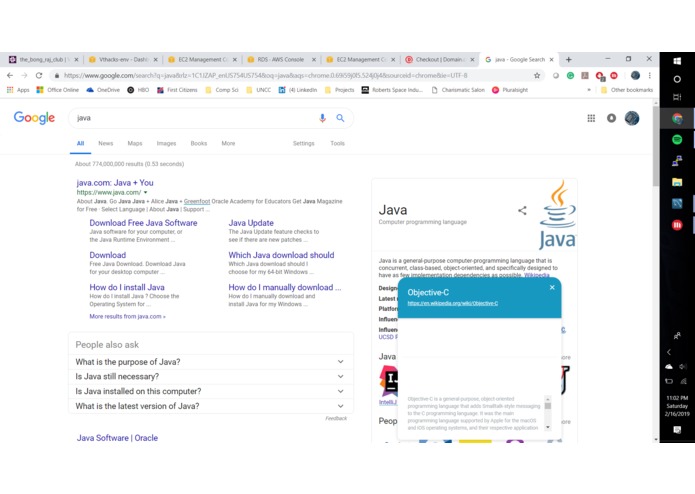Open java.com: Java + You result
This screenshot has width=695, height=494.
point(115,183)
